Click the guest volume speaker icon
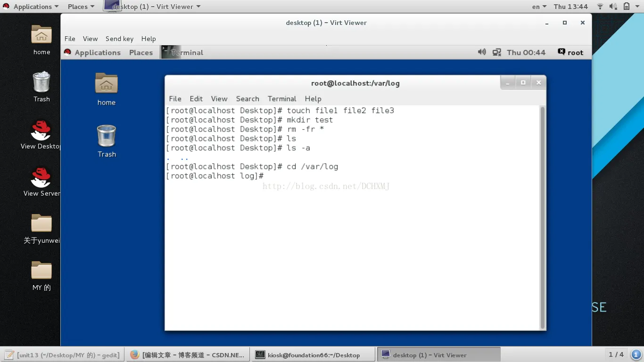Viewport: 644px width, 362px height. 482,52
